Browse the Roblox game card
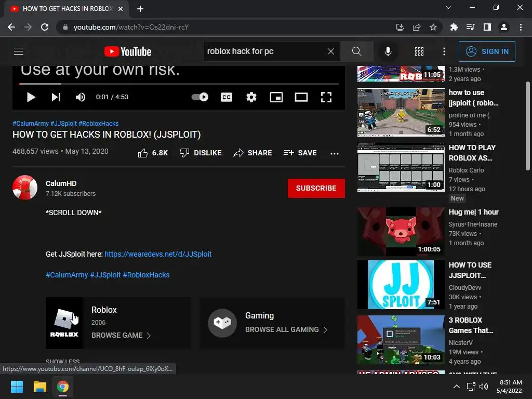This screenshot has width=532, height=399. tap(118, 323)
